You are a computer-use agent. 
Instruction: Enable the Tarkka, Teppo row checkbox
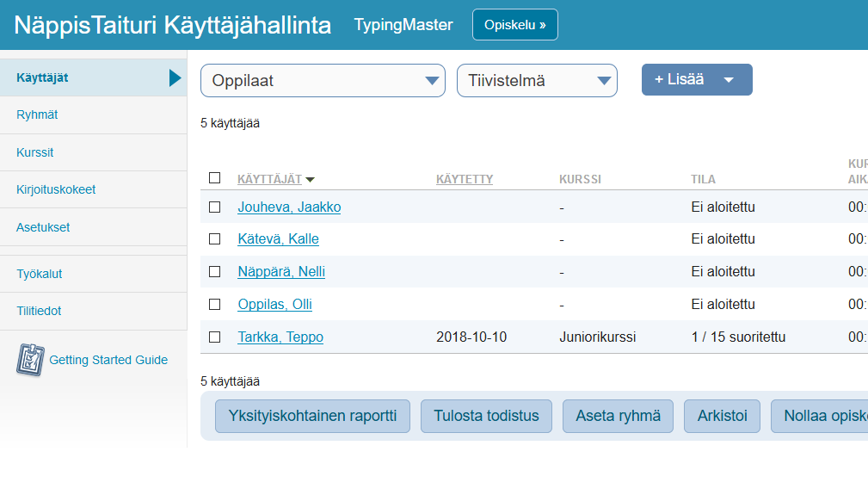215,337
